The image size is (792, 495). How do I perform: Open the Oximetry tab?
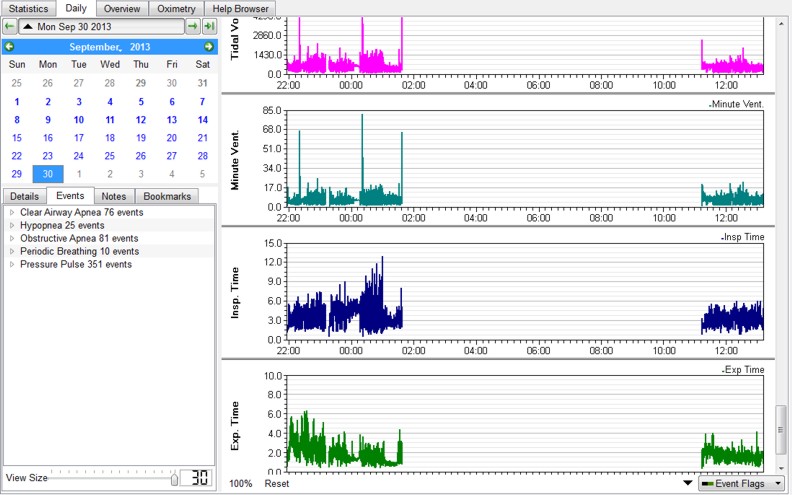tap(176, 8)
